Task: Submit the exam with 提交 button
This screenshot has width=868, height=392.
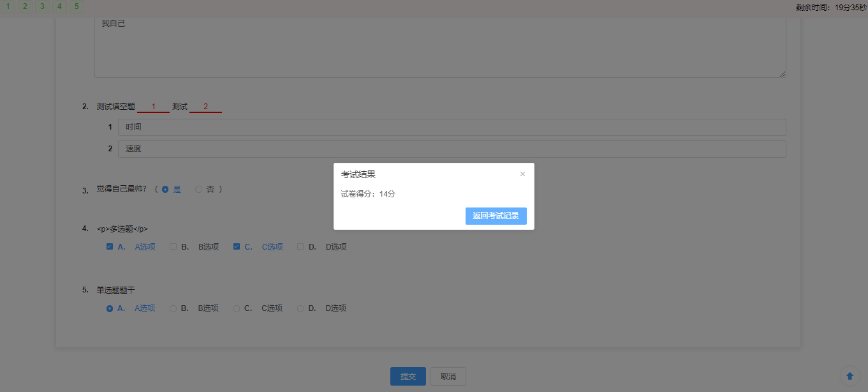Action: coord(408,377)
